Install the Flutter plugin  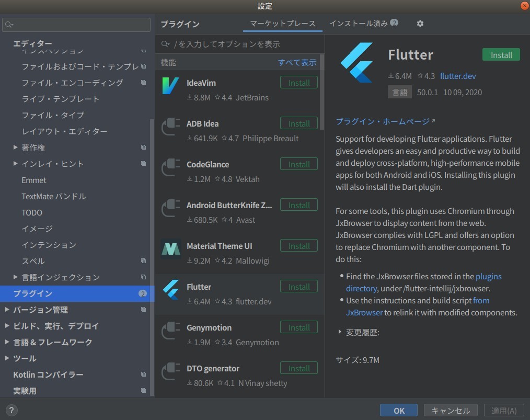pyautogui.click(x=500, y=54)
